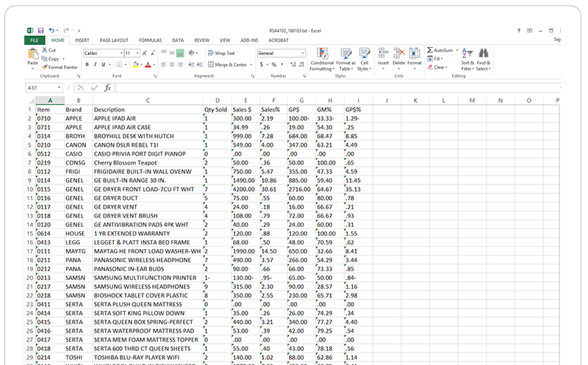Apply Percent Style number format
The height and width of the screenshot is (365, 588).
(274, 65)
